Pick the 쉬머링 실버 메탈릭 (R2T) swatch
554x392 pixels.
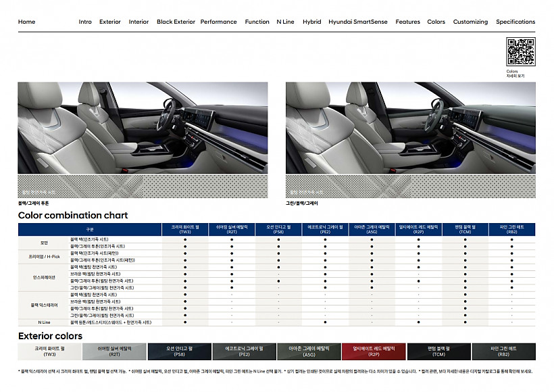114,351
